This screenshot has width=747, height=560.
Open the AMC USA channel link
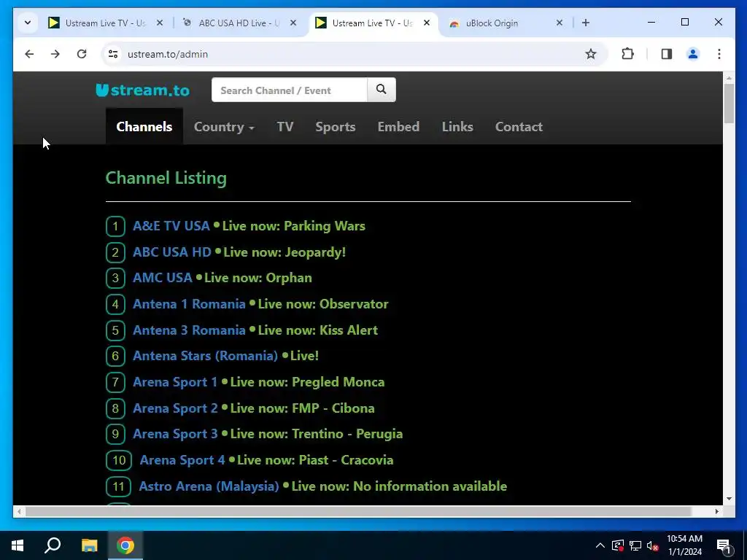click(x=163, y=278)
